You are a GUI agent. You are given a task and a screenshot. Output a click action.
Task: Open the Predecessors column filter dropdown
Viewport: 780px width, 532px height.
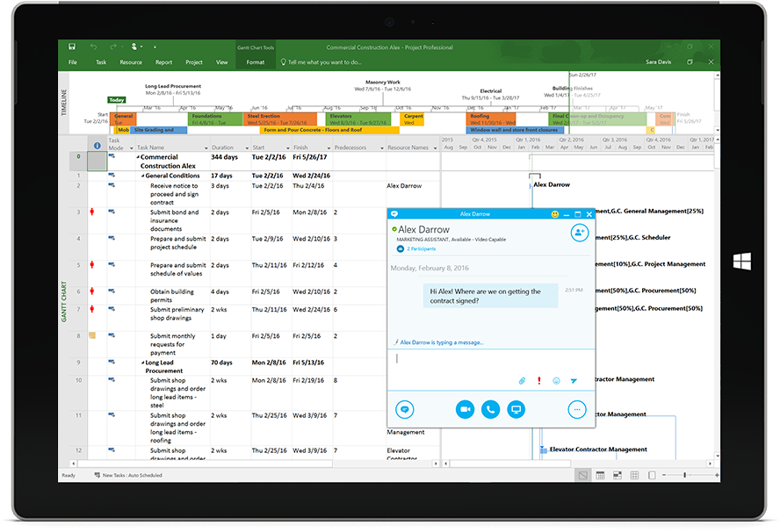[x=382, y=148]
